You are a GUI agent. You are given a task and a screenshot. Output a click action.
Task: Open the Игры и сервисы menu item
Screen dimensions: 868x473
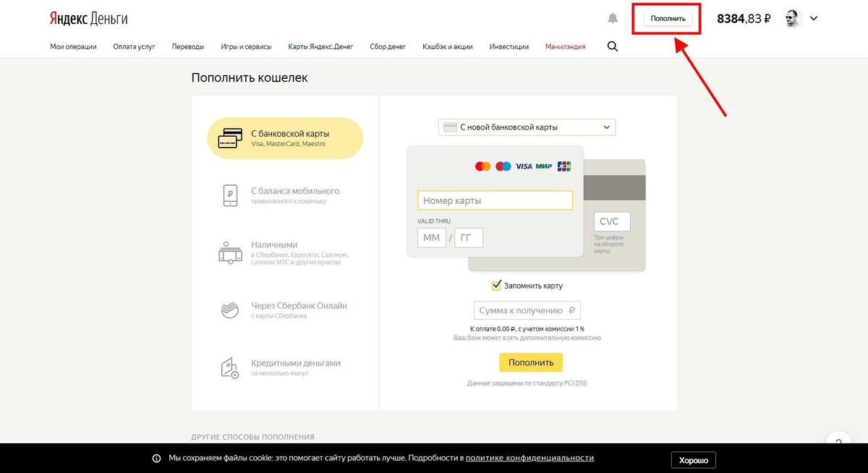tap(246, 46)
